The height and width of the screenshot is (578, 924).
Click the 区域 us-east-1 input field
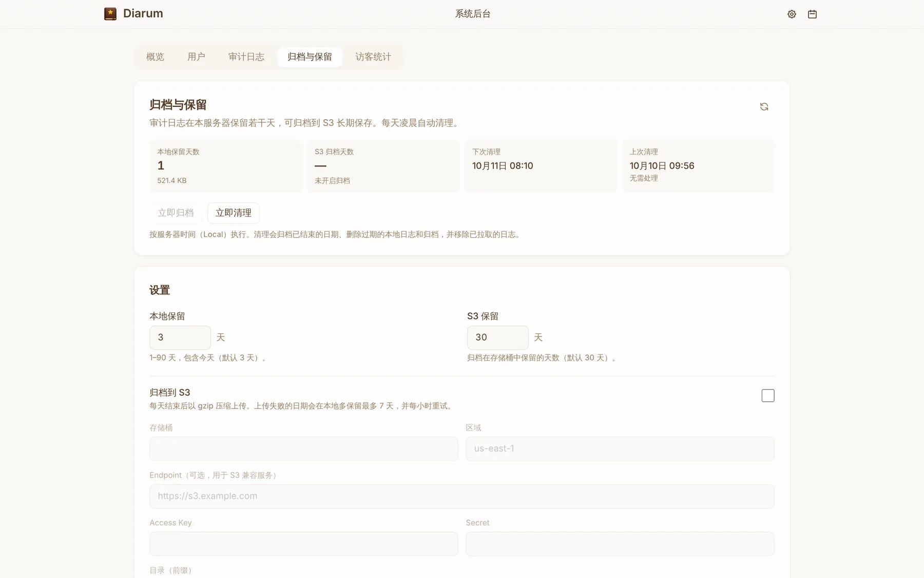click(x=620, y=449)
